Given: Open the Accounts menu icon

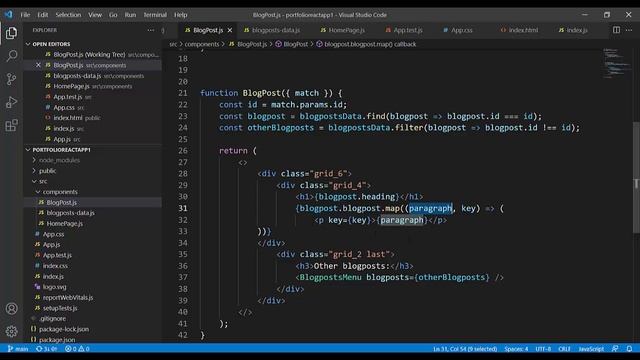Looking at the screenshot, I should [11, 309].
